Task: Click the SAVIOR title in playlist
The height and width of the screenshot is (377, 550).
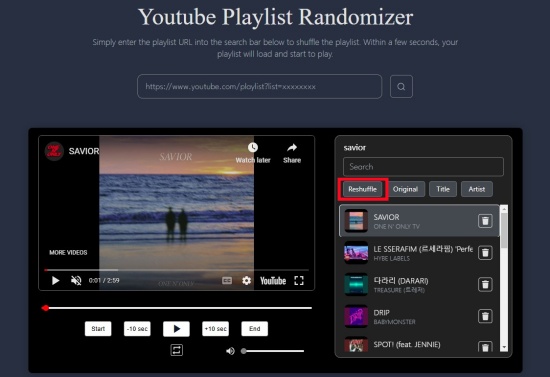Action: tap(386, 217)
